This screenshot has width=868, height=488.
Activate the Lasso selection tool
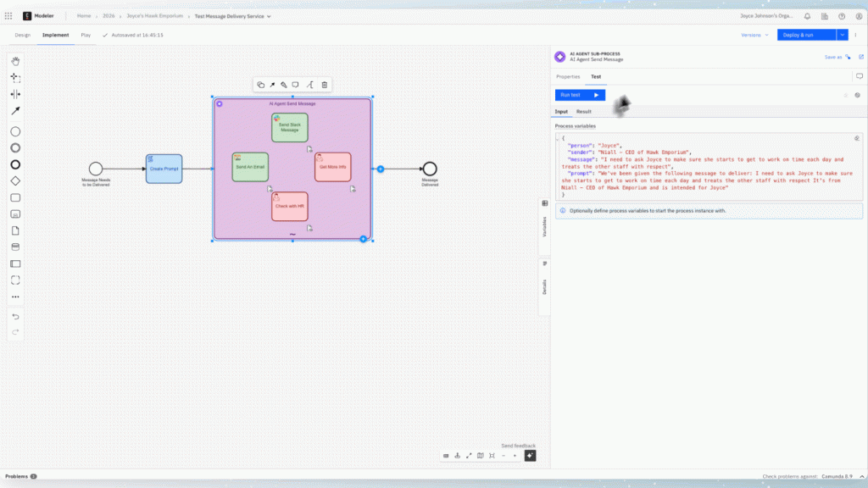tap(15, 77)
